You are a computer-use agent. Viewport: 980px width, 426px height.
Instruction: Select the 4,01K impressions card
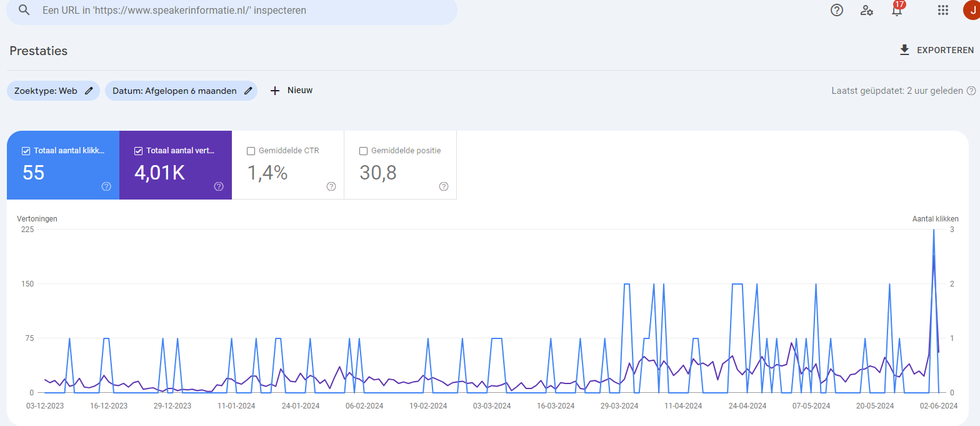coord(176,165)
